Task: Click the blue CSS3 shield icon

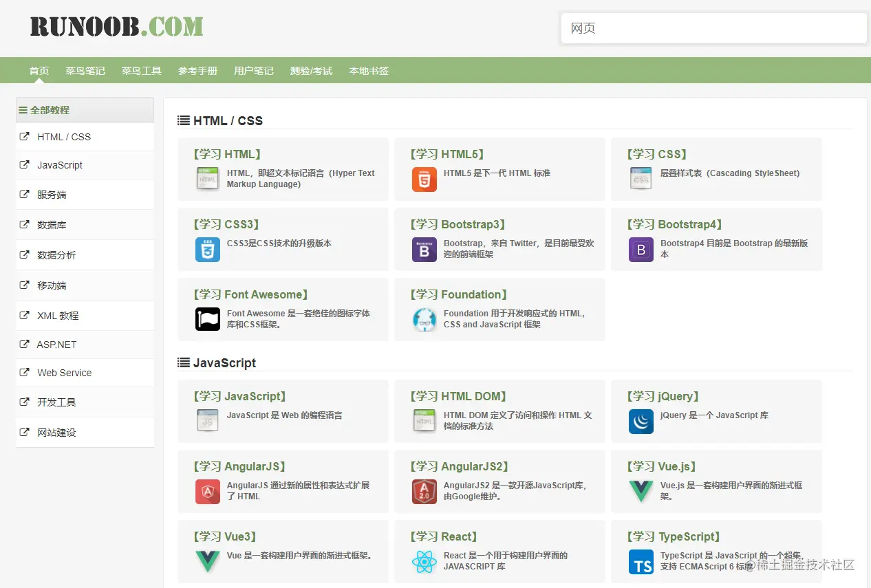Action: tap(208, 249)
